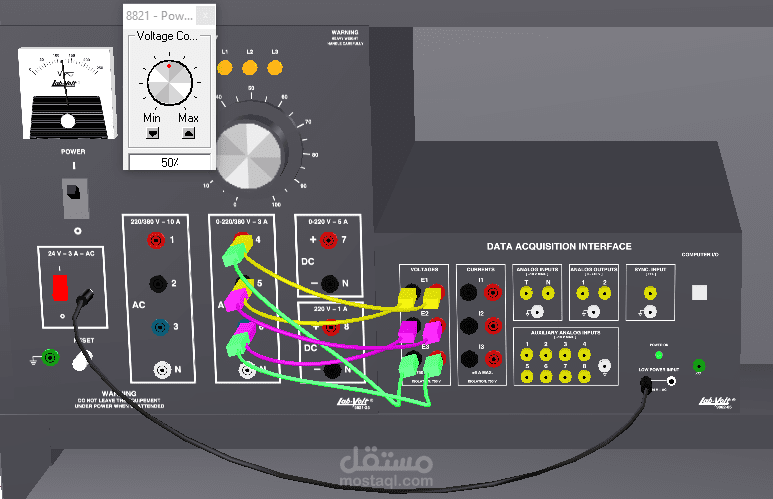773x499 pixels.
Task: Click the magenta plug on terminal 5
Action: point(236,299)
